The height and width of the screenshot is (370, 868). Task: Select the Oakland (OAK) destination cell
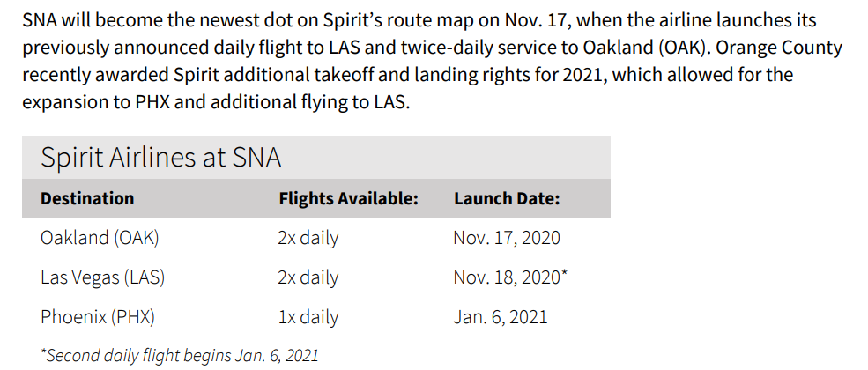100,239
